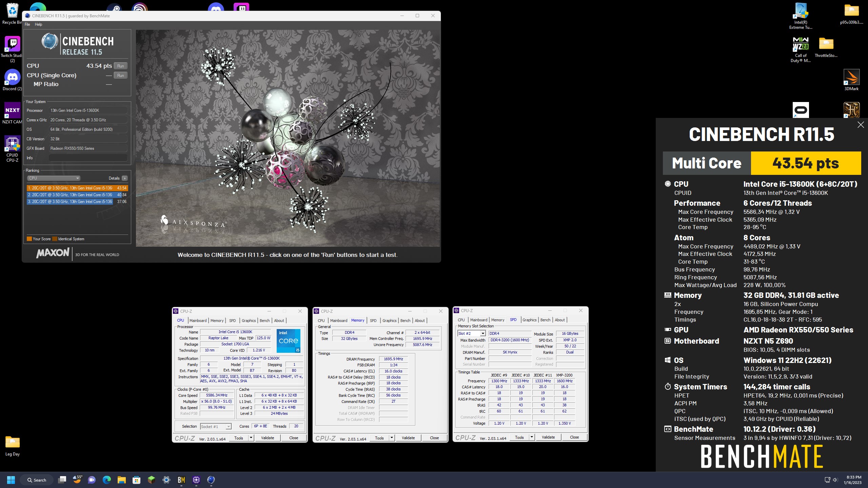Open Settings gear in the taskbar
Image resolution: width=868 pixels, height=488 pixels.
pos(166,480)
